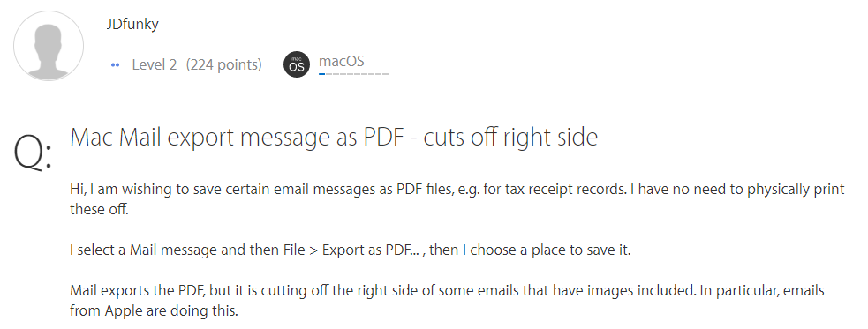
Task: Click 'then I choose a place to save it'
Action: coord(530,250)
